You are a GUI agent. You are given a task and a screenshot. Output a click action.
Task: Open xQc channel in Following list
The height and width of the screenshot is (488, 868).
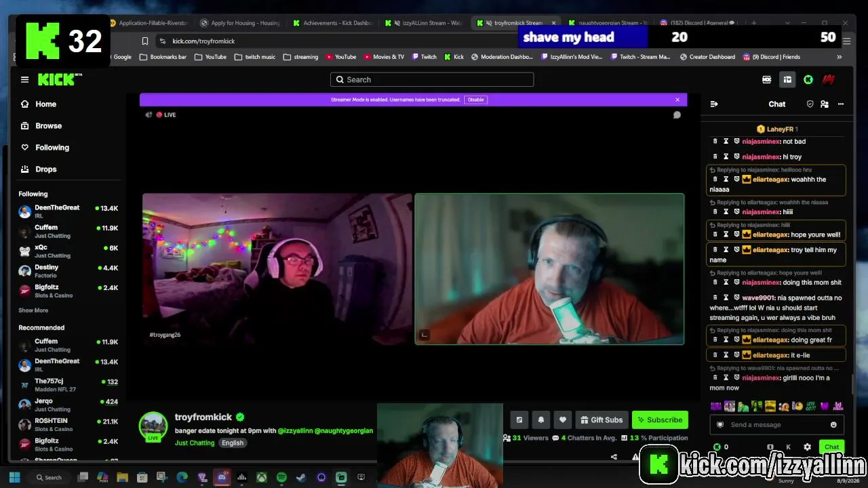pos(68,251)
